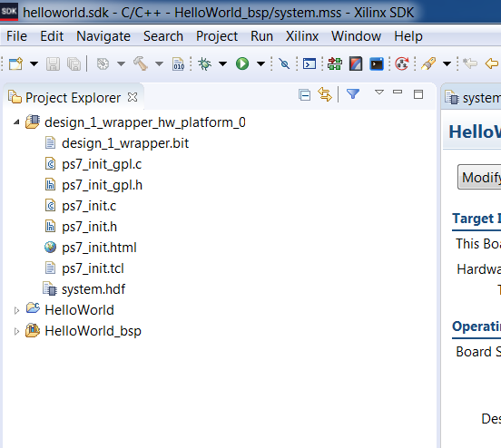Open the Project menu
This screenshot has height=448, width=501.
click(x=217, y=36)
